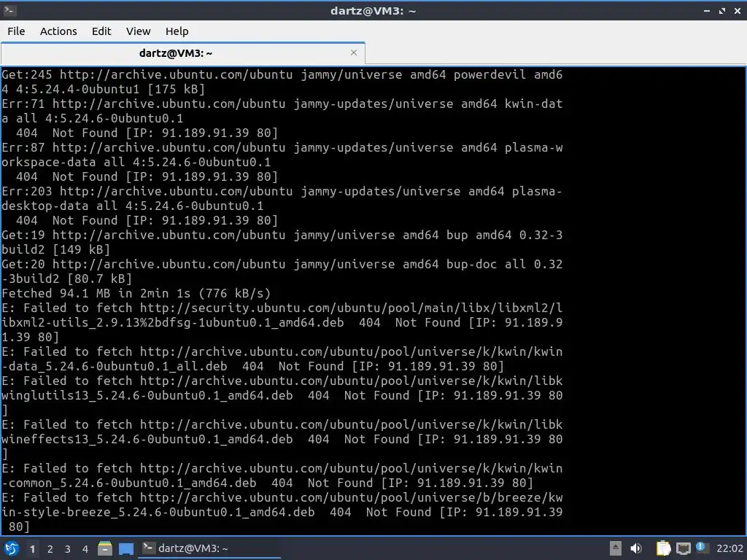The height and width of the screenshot is (560, 747).
Task: Click the 22:02 taskbar clock
Action: [729, 548]
